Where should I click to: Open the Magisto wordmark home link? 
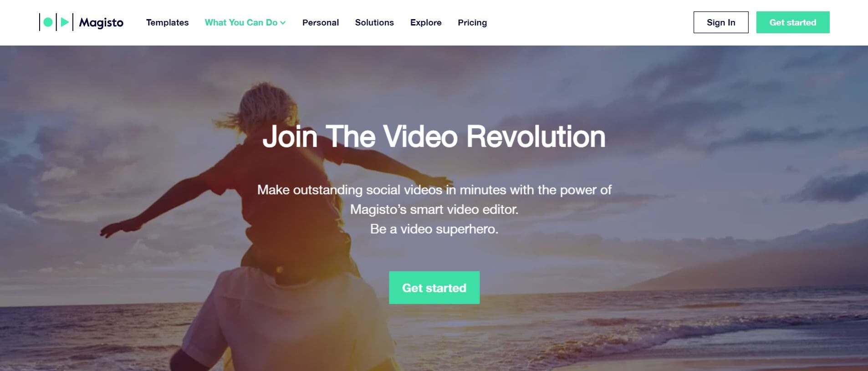(101, 22)
